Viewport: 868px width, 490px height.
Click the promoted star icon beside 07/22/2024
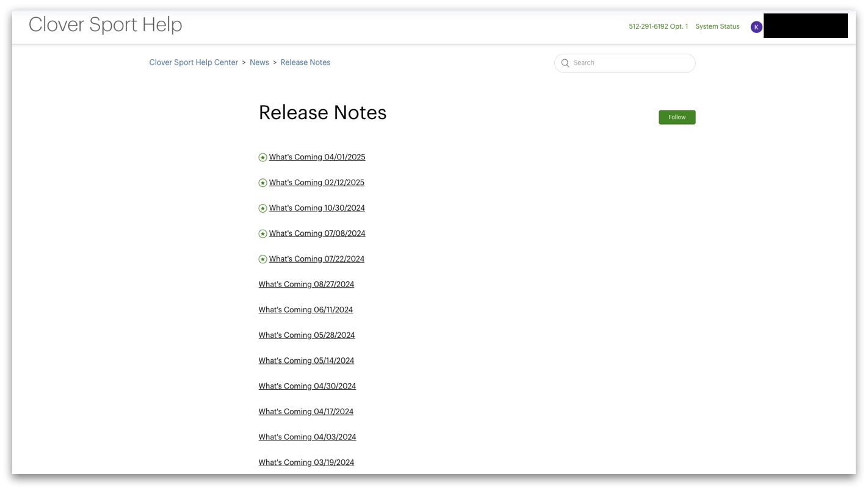(x=262, y=259)
